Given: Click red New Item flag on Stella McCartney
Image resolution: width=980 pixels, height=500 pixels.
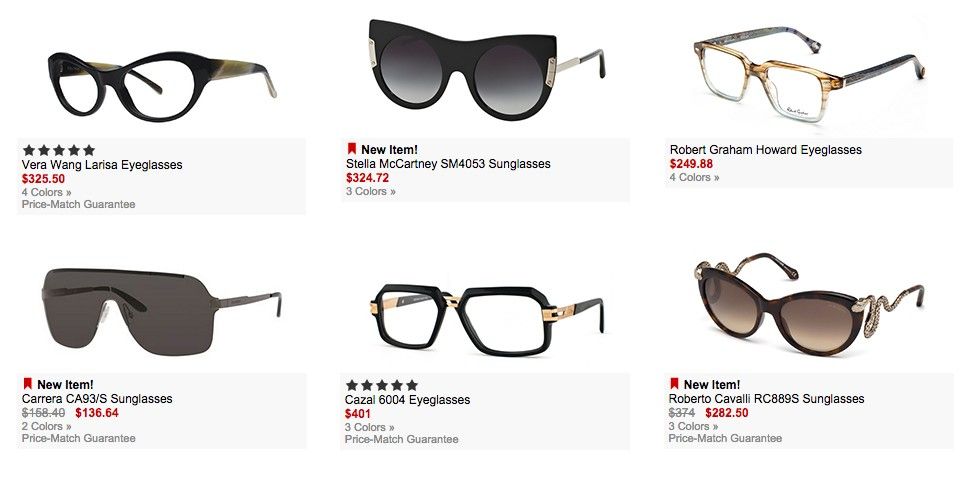Looking at the screenshot, I should [x=351, y=149].
